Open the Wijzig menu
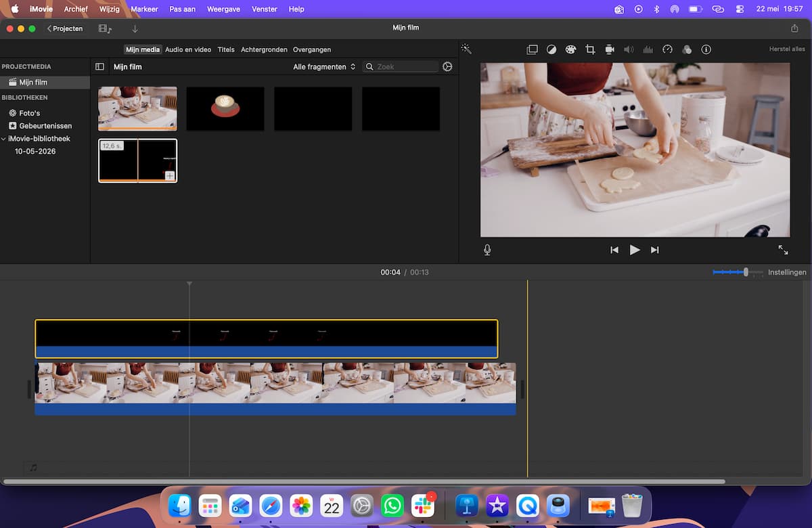The width and height of the screenshot is (812, 528). click(x=108, y=9)
